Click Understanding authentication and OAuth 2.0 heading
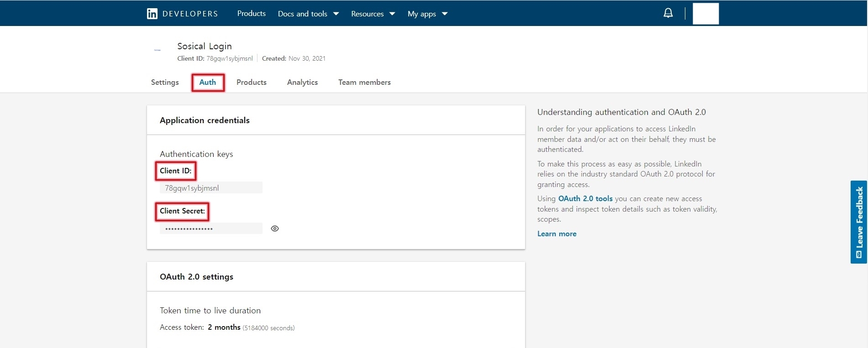The width and height of the screenshot is (868, 348). point(621,112)
